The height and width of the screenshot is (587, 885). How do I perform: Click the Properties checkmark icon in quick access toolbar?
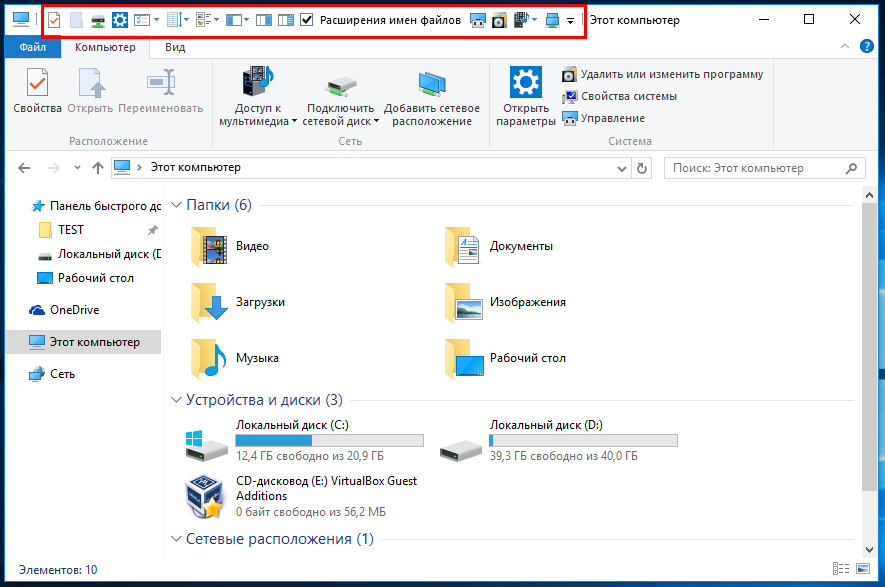click(x=54, y=20)
